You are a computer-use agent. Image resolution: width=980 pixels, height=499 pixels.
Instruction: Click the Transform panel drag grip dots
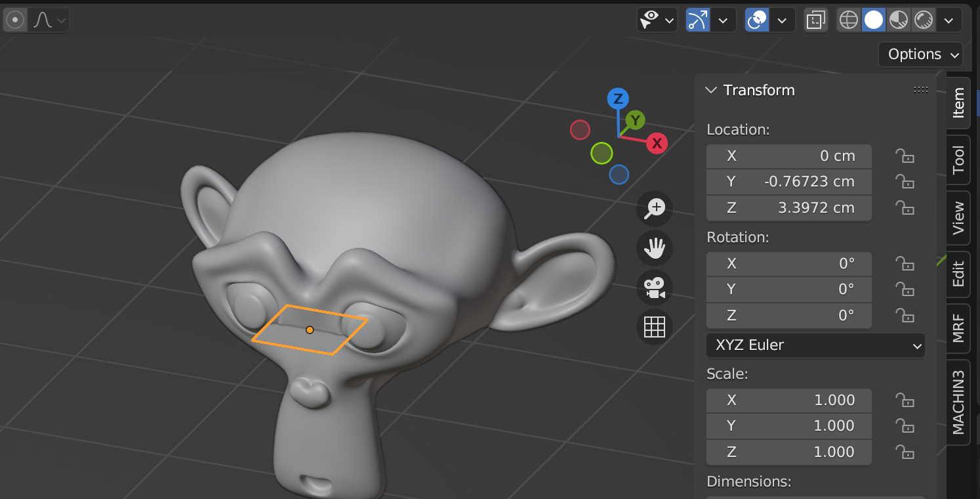tap(921, 91)
